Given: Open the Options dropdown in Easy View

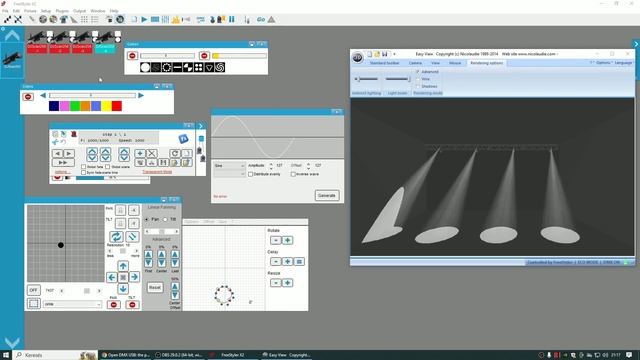Looking at the screenshot, I should [x=603, y=63].
